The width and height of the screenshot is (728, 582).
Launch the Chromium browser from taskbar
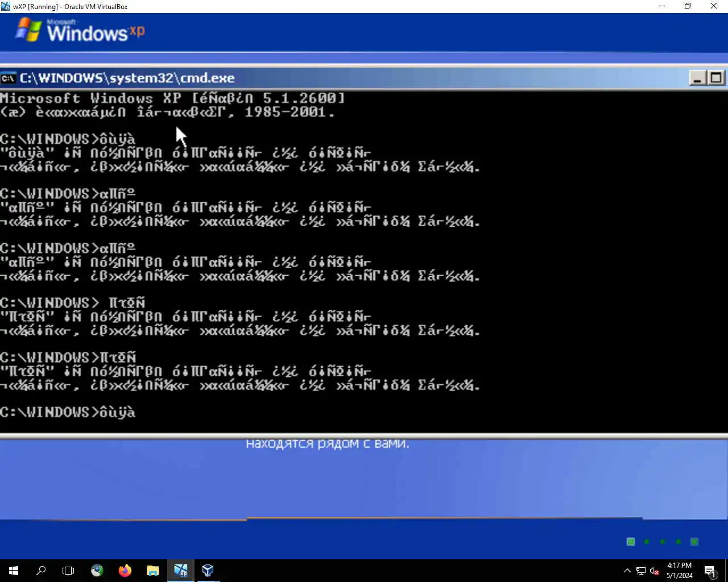tap(97, 570)
